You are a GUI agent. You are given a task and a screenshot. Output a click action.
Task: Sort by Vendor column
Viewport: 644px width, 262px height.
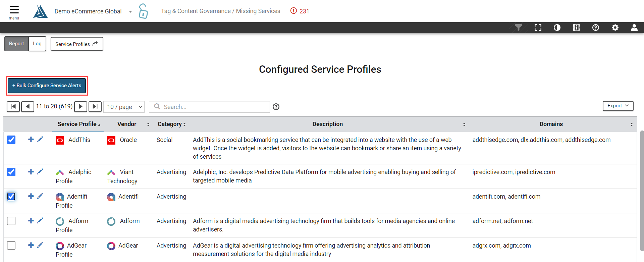[x=133, y=124]
